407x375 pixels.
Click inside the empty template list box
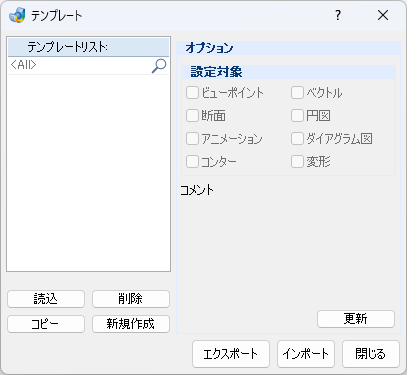[88, 173]
